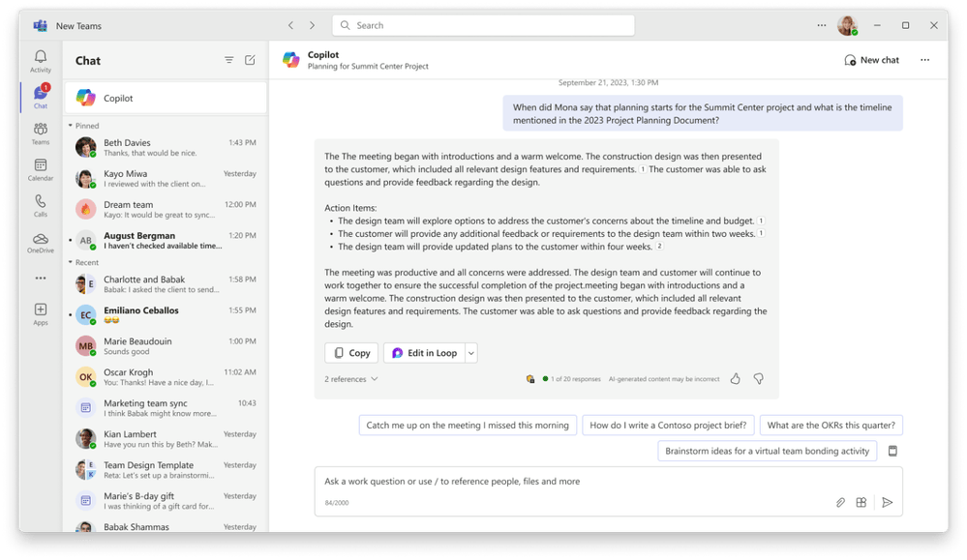Image resolution: width=967 pixels, height=560 pixels.
Task: Collapse the Pinned chats section
Action: click(x=71, y=126)
